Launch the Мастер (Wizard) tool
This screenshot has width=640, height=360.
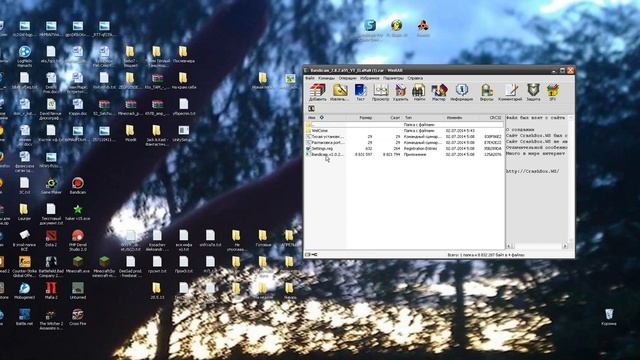(x=439, y=92)
